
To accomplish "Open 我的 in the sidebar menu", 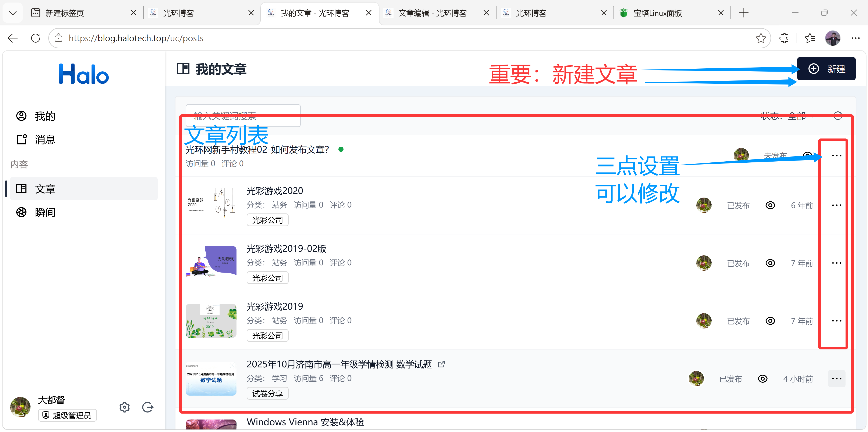I will click(x=83, y=116).
